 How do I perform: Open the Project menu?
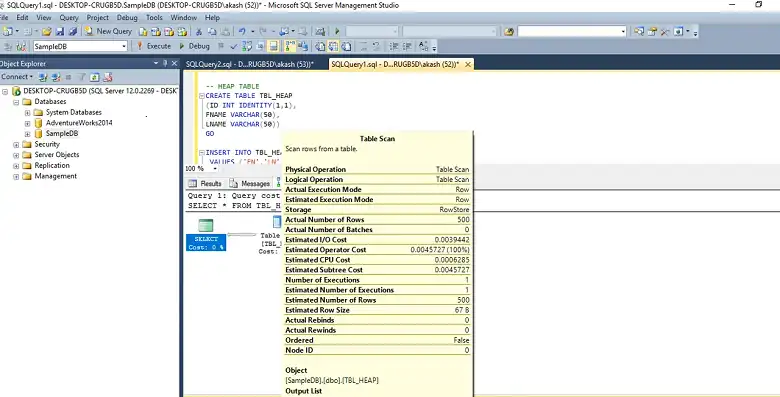[98, 17]
